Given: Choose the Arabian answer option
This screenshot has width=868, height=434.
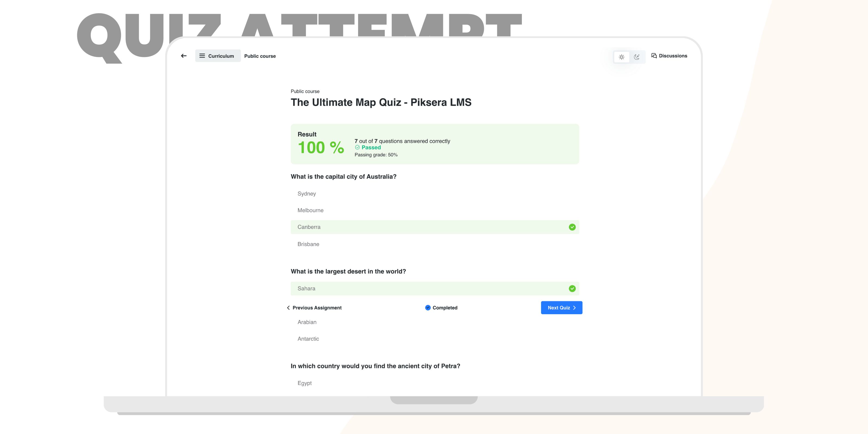Looking at the screenshot, I should 307,322.
